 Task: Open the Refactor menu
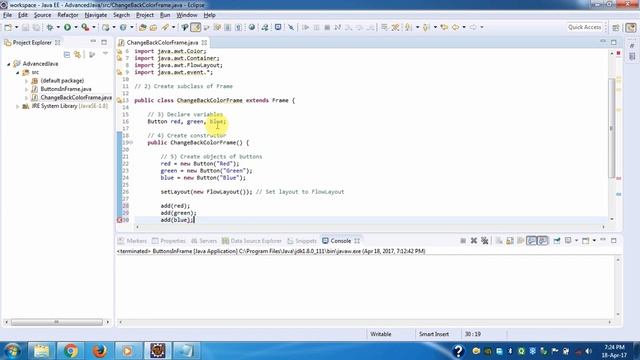pyautogui.click(x=68, y=15)
